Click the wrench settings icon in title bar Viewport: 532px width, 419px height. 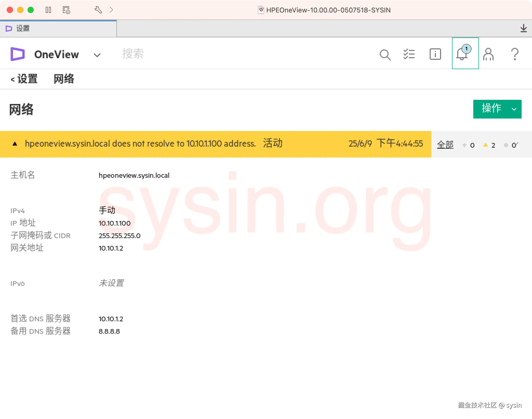[x=98, y=10]
